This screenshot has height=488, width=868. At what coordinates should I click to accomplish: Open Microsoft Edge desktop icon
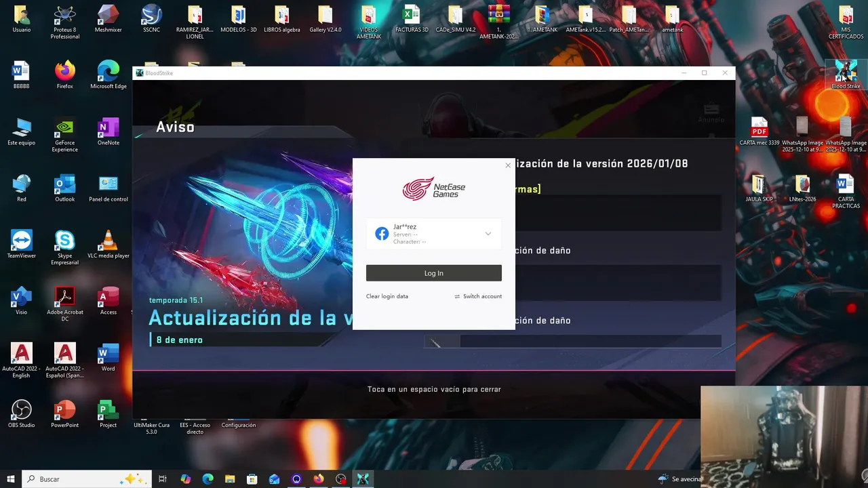[x=108, y=75]
